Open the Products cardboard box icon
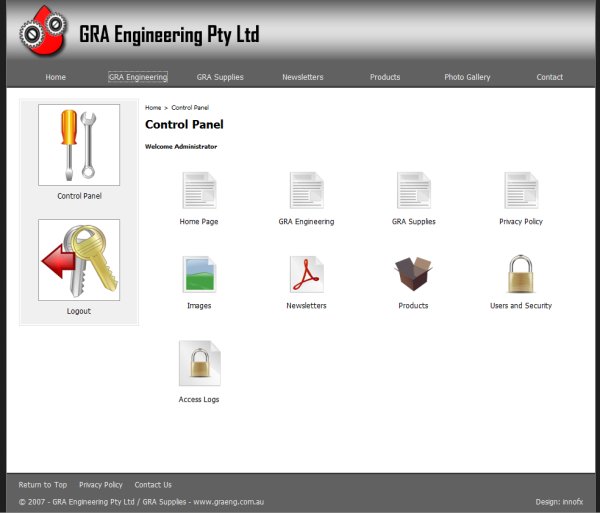This screenshot has width=600, height=513. click(x=413, y=274)
